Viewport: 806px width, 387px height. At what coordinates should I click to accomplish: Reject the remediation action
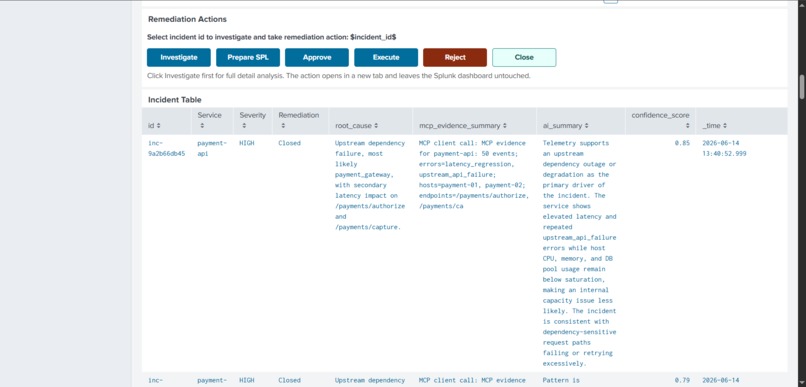(x=455, y=58)
